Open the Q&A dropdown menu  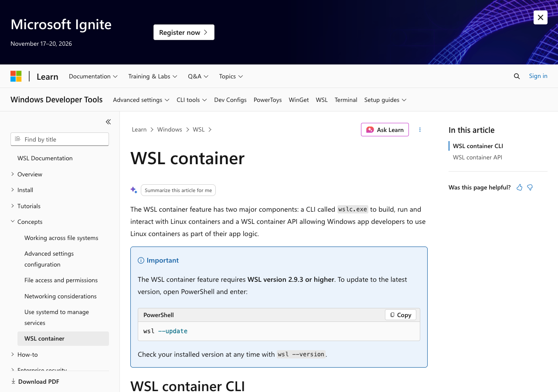tap(198, 76)
